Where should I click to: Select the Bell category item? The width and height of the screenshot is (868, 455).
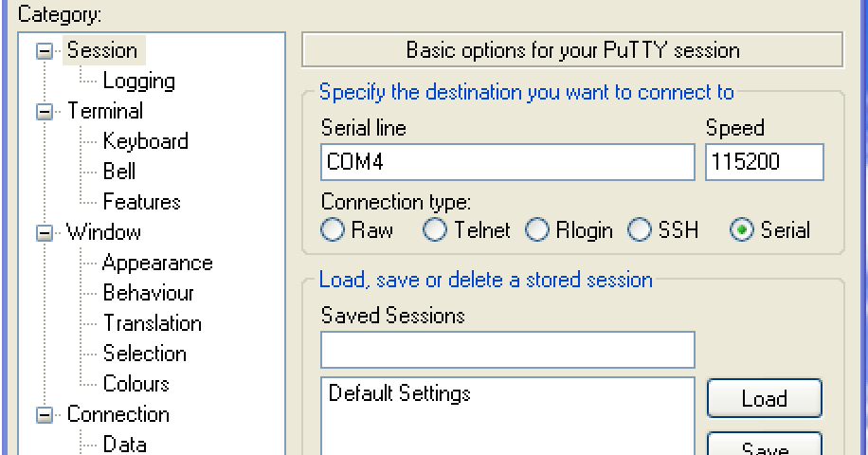coord(119,173)
